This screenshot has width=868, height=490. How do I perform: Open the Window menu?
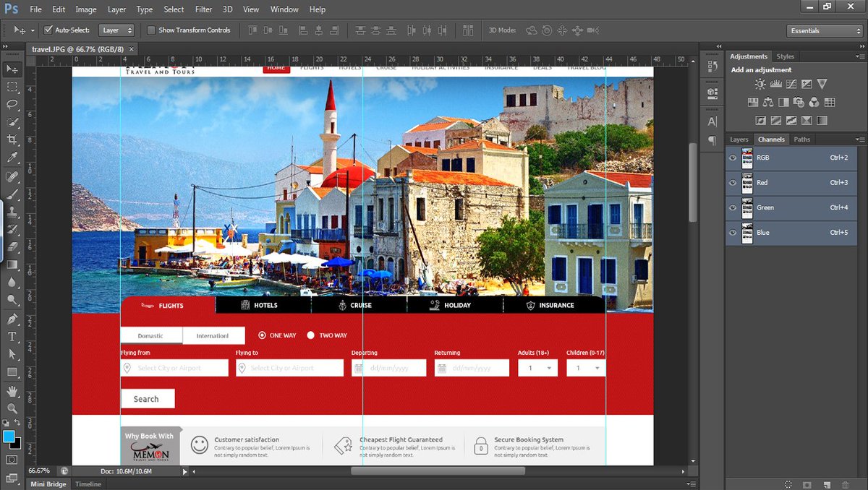284,9
